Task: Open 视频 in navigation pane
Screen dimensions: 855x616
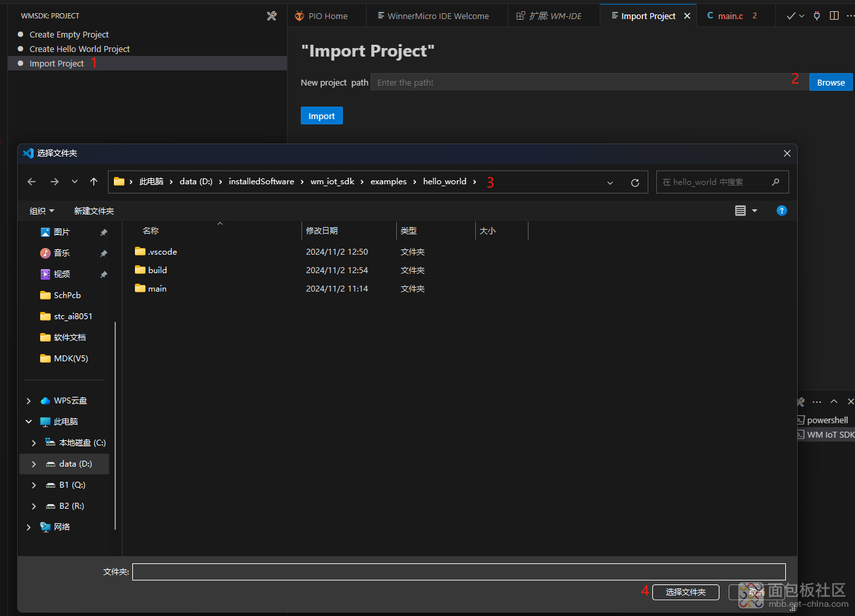Action: 61,274
